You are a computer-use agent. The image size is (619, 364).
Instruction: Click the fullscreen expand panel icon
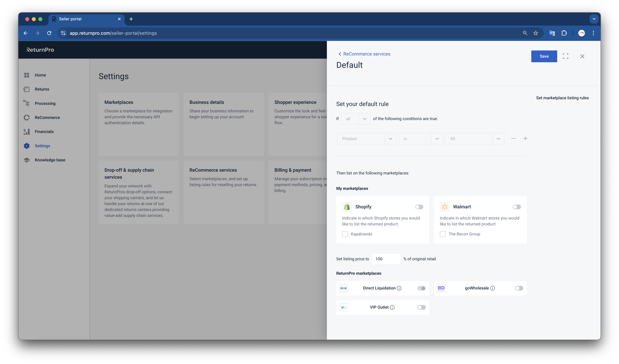565,56
